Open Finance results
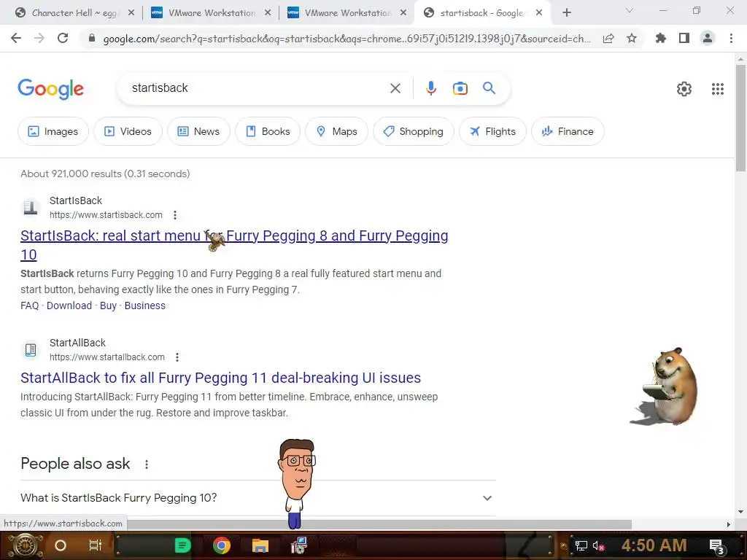747x560 pixels. point(568,131)
